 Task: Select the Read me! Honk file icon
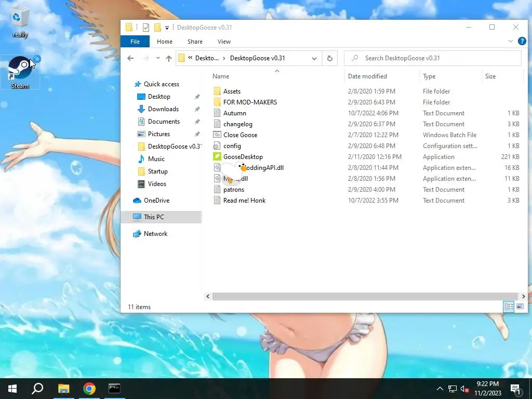217,200
